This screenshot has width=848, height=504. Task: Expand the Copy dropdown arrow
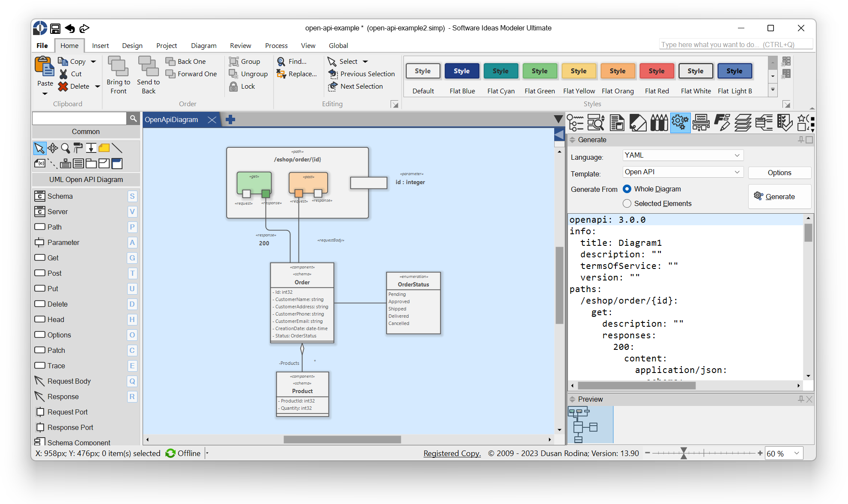pyautogui.click(x=93, y=62)
